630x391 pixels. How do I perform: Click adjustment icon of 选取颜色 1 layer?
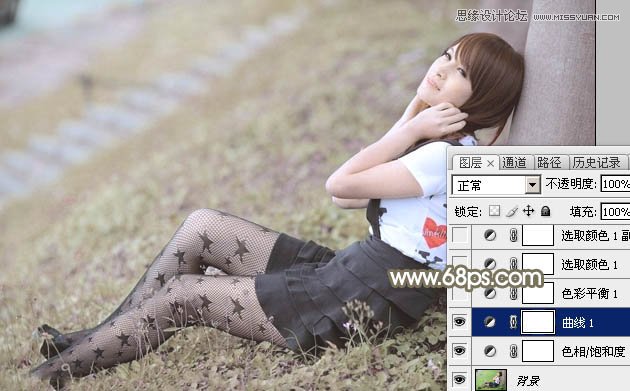tap(489, 264)
